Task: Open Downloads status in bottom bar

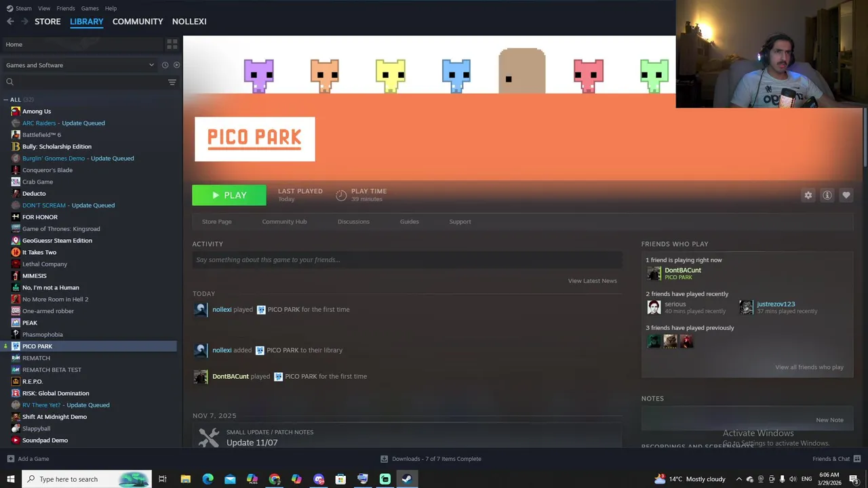Action: [431, 459]
